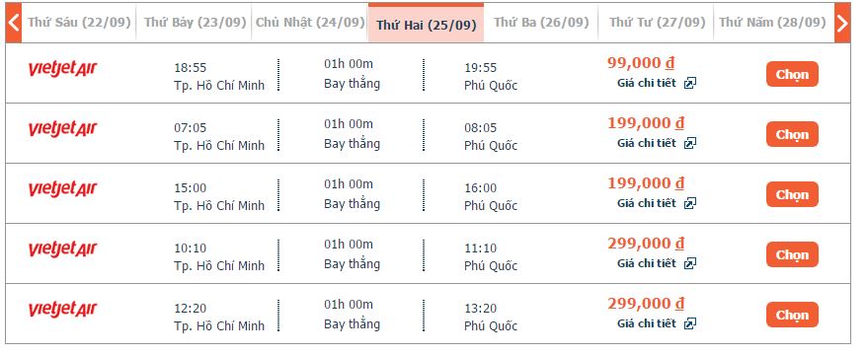Click the 99,000 đ price

(641, 63)
